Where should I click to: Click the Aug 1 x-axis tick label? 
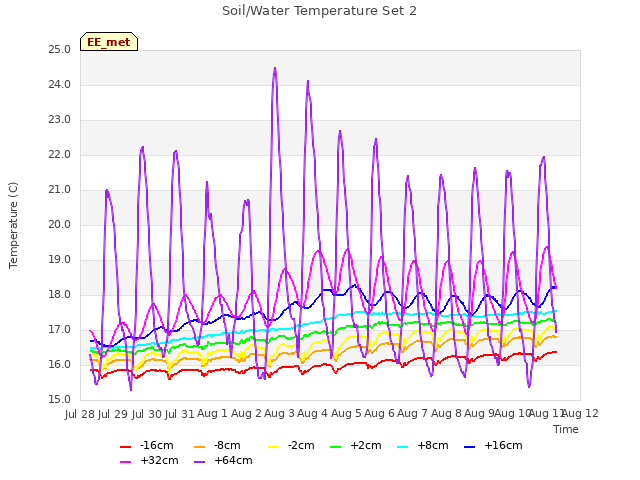(x=212, y=413)
